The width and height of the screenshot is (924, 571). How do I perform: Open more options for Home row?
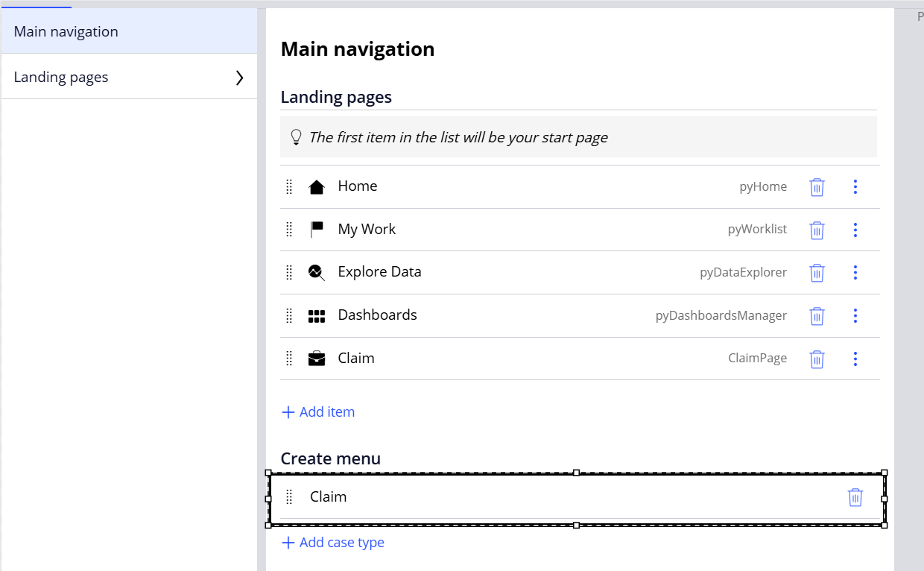tap(855, 187)
